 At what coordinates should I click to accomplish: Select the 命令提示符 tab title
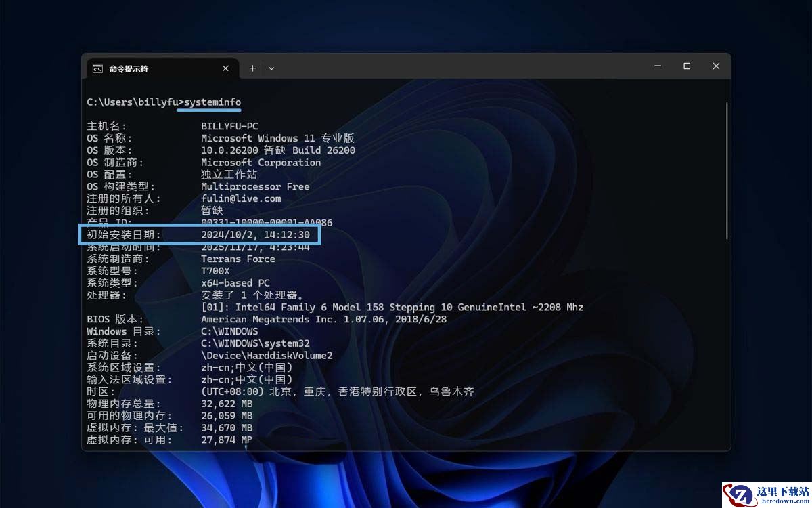coord(129,68)
